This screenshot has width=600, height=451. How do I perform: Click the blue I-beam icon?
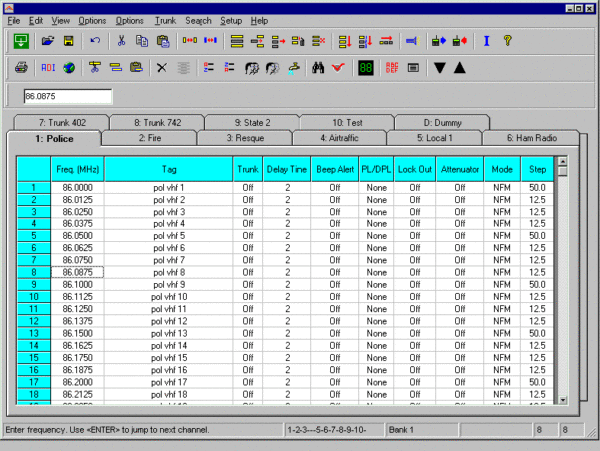(x=487, y=41)
